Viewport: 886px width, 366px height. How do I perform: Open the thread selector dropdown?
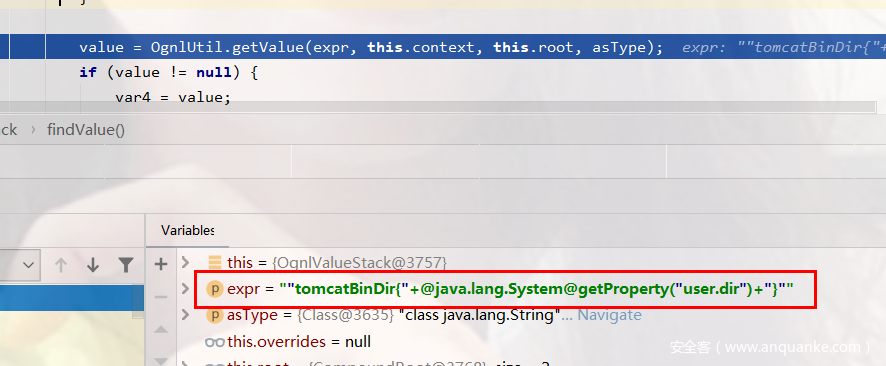(20, 264)
